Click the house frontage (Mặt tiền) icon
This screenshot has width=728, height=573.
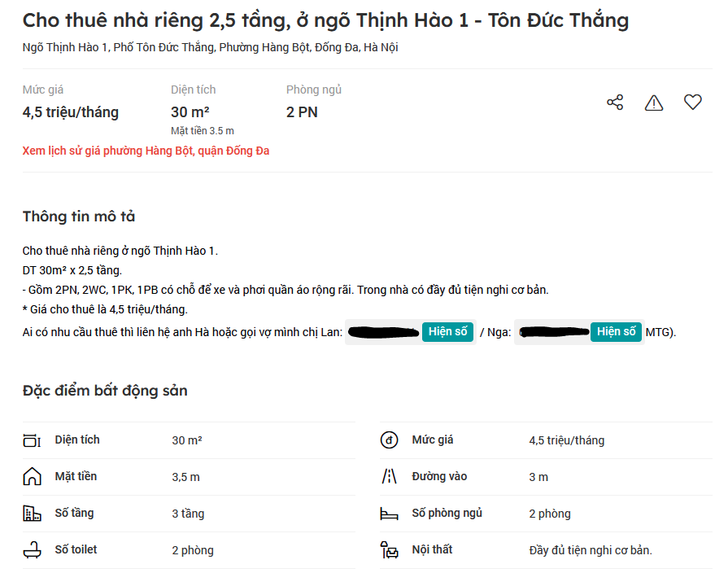32,477
